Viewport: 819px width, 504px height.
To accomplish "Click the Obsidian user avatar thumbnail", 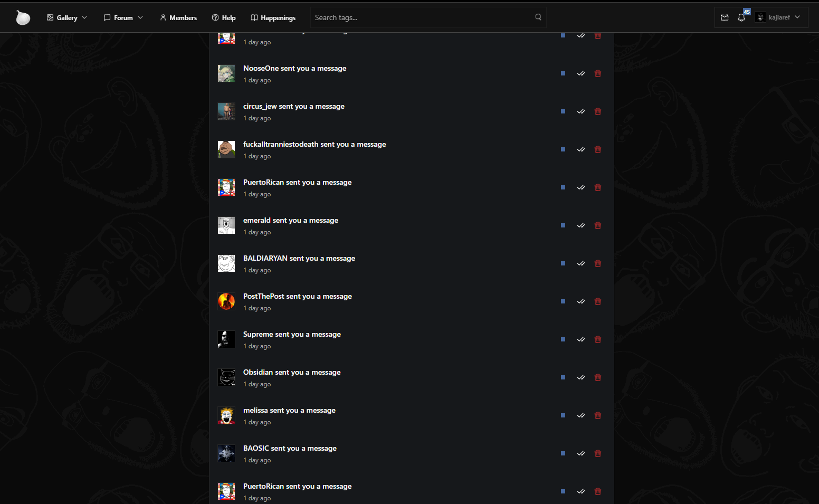I will pyautogui.click(x=226, y=377).
